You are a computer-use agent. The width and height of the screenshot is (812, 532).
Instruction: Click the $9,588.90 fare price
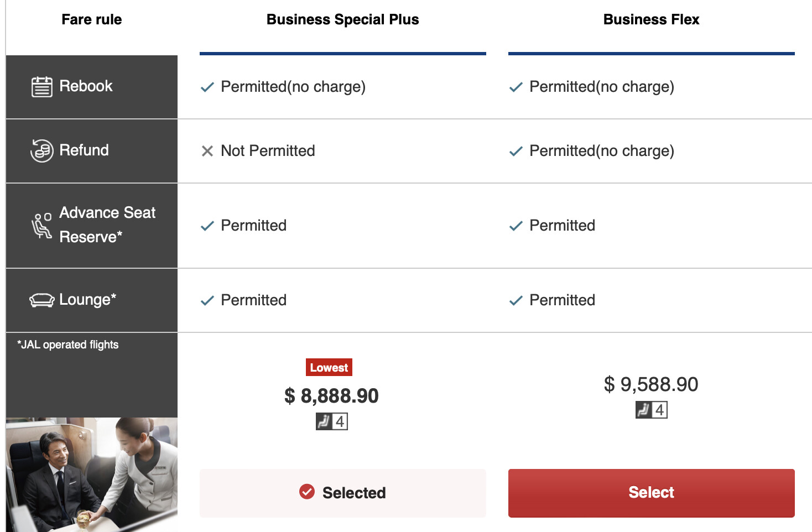click(651, 384)
